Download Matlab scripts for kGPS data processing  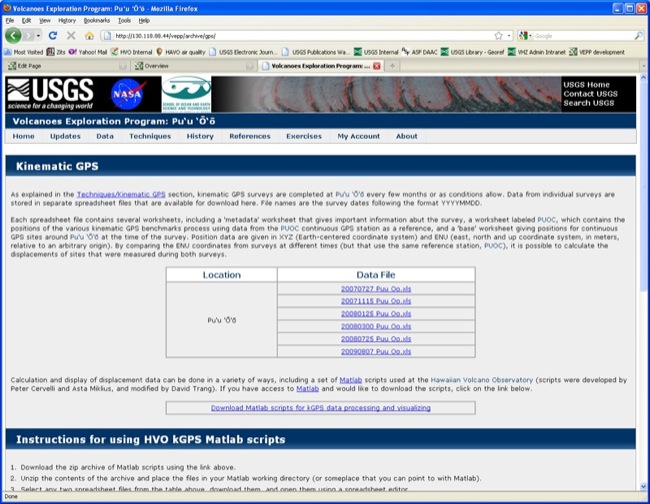(320, 408)
